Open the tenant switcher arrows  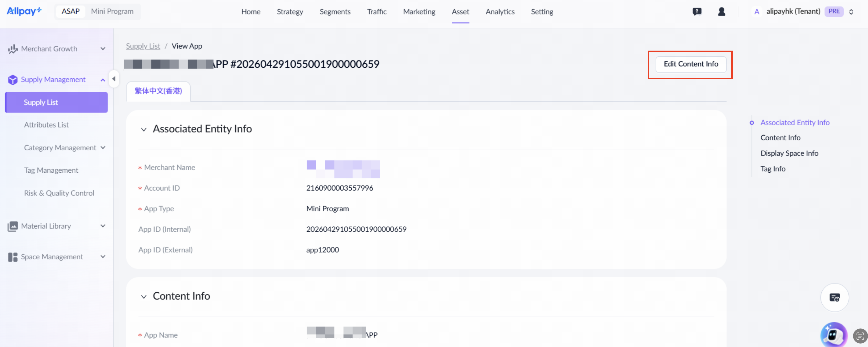851,12
